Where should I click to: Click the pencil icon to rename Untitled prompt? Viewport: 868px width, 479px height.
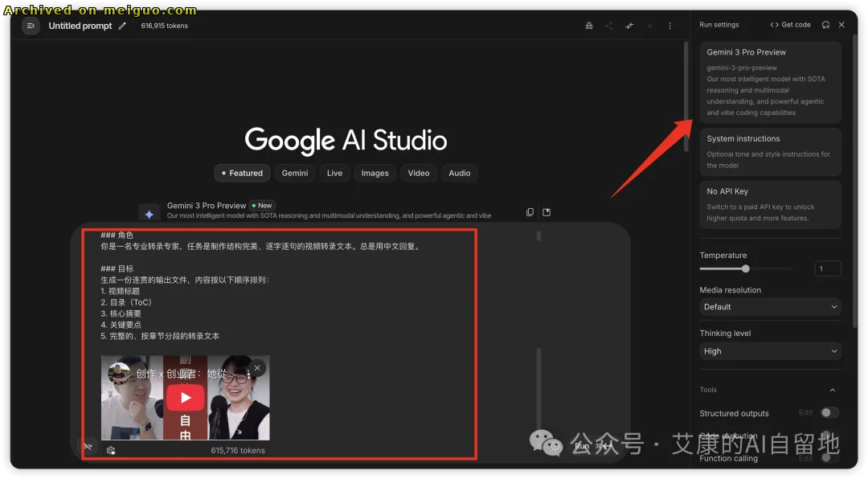pos(122,25)
